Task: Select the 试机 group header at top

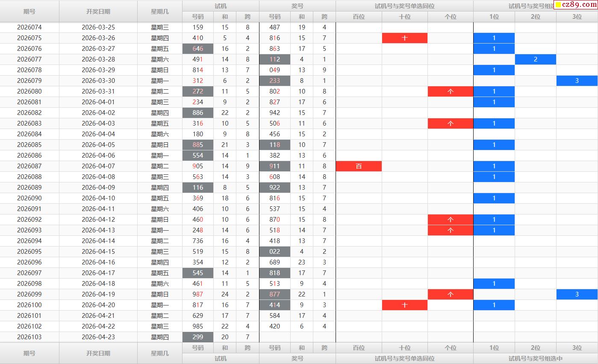Action: pyautogui.click(x=221, y=6)
